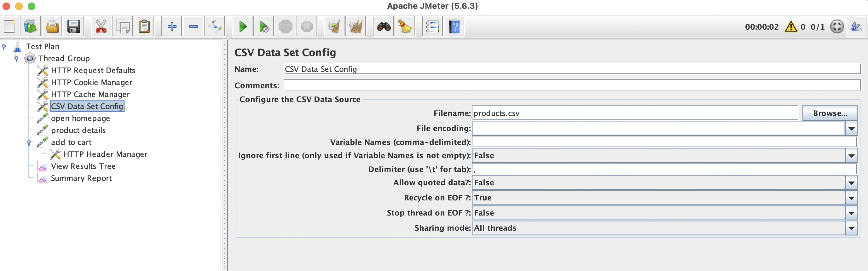Expand all nodes with plus icon
Image resolution: width=868 pixels, height=271 pixels.
172,26
